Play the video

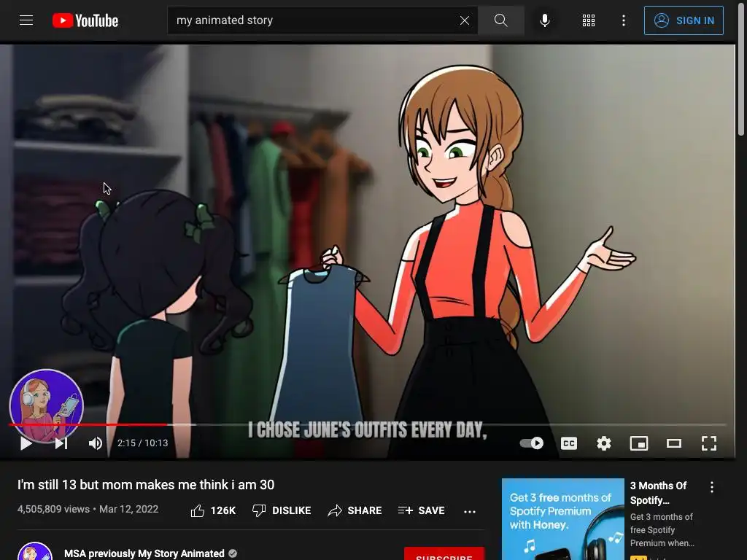pyautogui.click(x=26, y=443)
